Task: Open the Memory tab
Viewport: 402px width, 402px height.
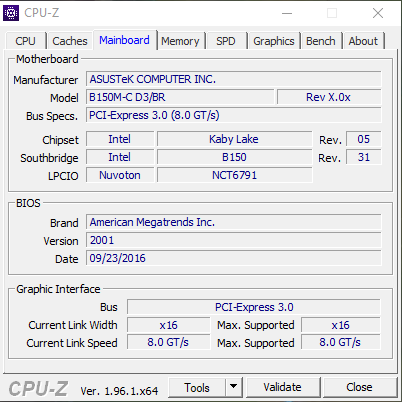Action: [x=180, y=41]
